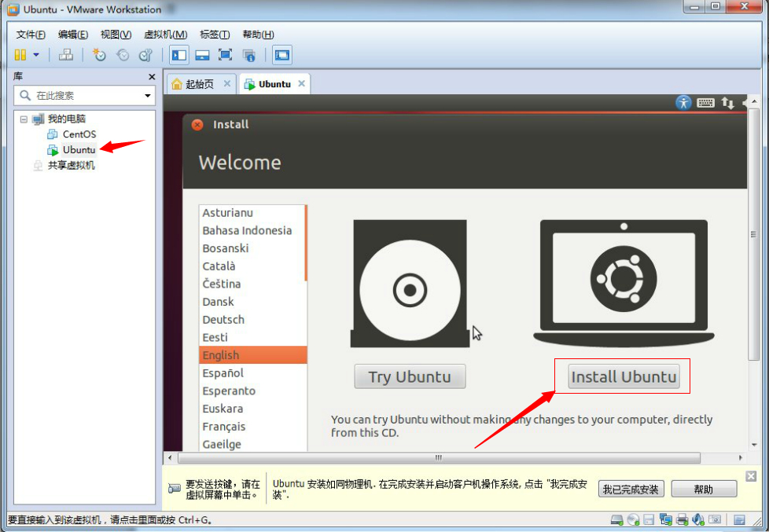Collapse the 我的电脑 tree node
Image resolution: width=769 pixels, height=532 pixels.
(24, 119)
